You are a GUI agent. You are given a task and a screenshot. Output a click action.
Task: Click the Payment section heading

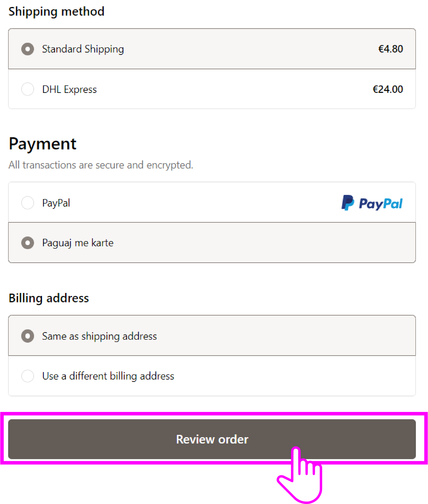(43, 144)
